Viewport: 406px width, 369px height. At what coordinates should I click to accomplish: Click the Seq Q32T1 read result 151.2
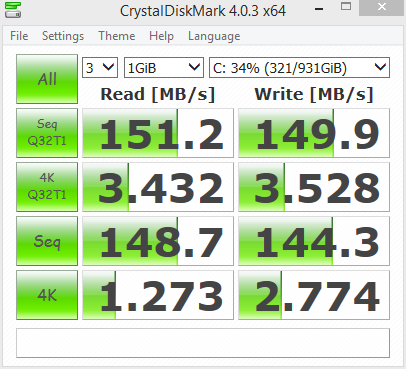tap(158, 133)
